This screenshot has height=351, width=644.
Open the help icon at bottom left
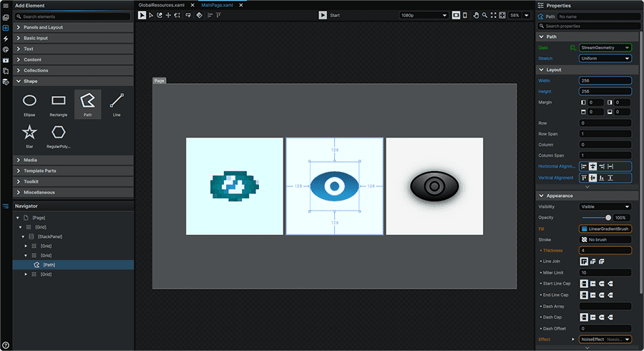[x=6, y=345]
